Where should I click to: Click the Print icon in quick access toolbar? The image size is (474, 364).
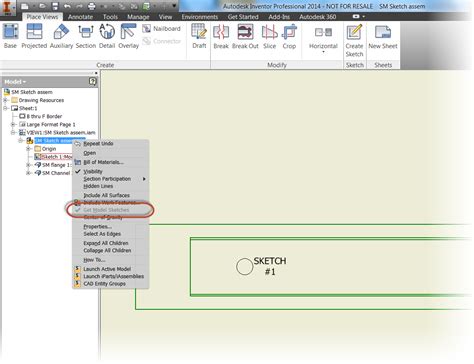[x=91, y=6]
